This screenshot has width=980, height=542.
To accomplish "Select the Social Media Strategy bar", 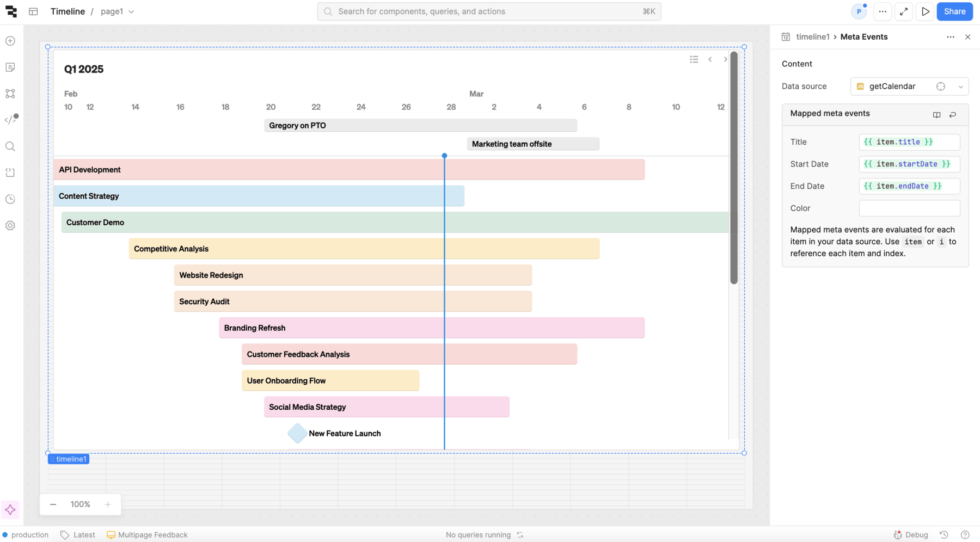I will pyautogui.click(x=387, y=407).
